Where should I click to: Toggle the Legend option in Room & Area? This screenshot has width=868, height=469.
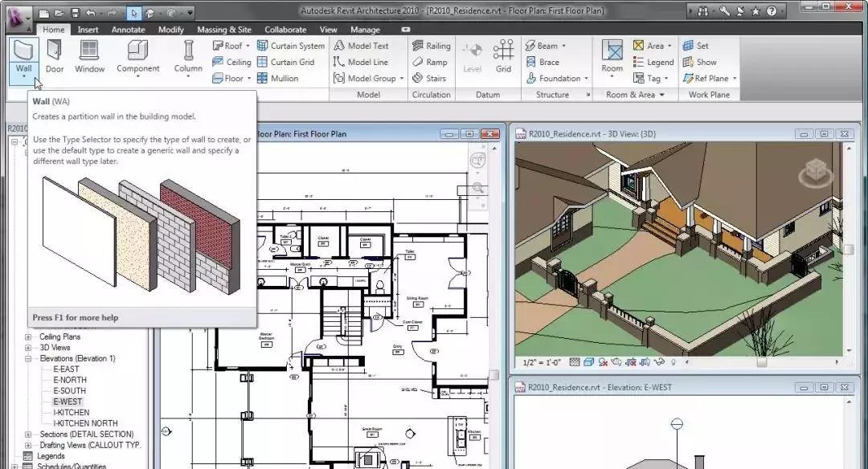pyautogui.click(x=653, y=62)
